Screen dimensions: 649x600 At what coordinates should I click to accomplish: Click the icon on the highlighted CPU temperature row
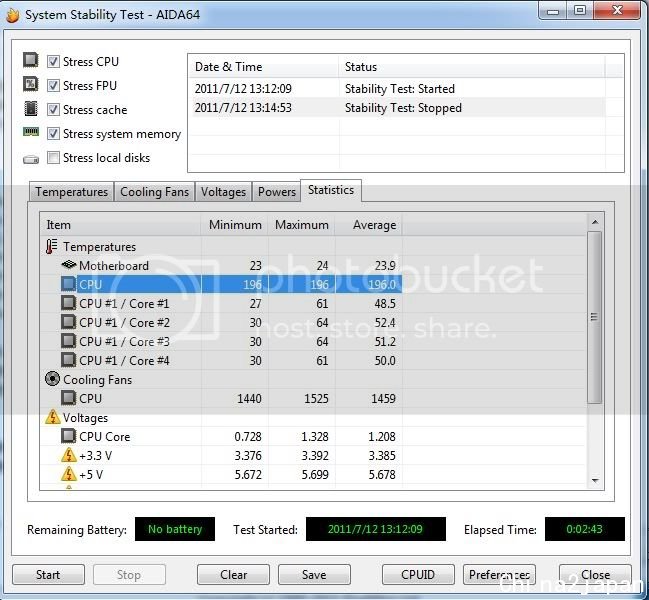pyautogui.click(x=68, y=284)
